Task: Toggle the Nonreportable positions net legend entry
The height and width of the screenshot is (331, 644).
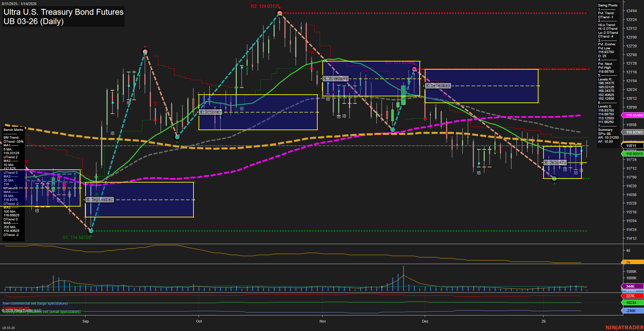Action: pos(41,312)
